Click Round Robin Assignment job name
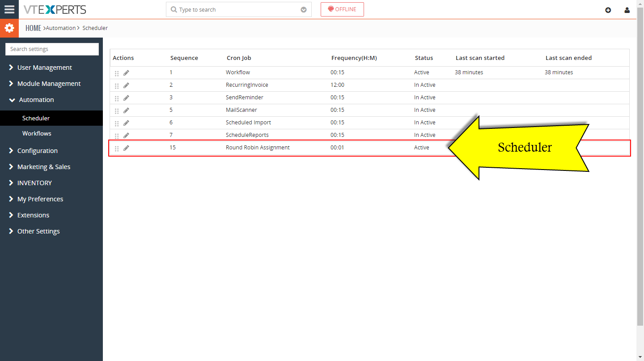 coord(258,147)
